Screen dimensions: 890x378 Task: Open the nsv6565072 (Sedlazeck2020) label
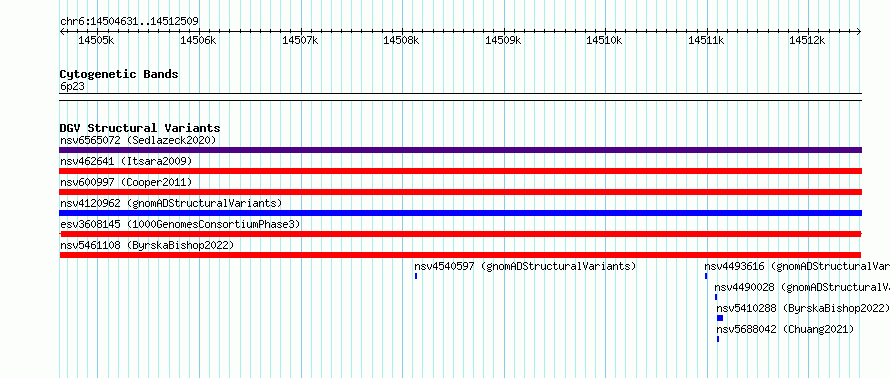click(x=138, y=140)
